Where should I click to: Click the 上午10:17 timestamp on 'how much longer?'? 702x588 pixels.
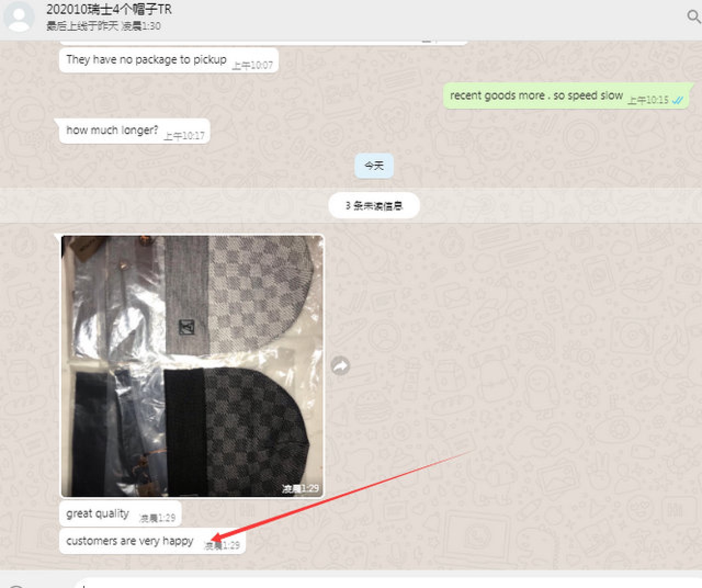coord(184,135)
